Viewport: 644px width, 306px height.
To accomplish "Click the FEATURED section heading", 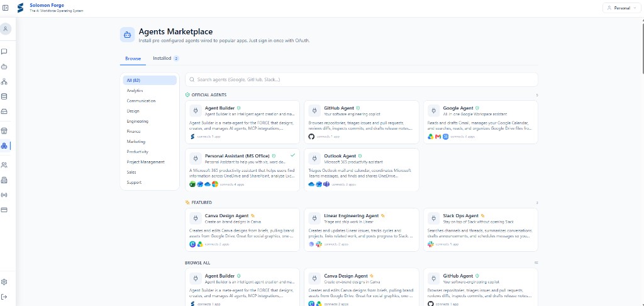I will pos(201,203).
